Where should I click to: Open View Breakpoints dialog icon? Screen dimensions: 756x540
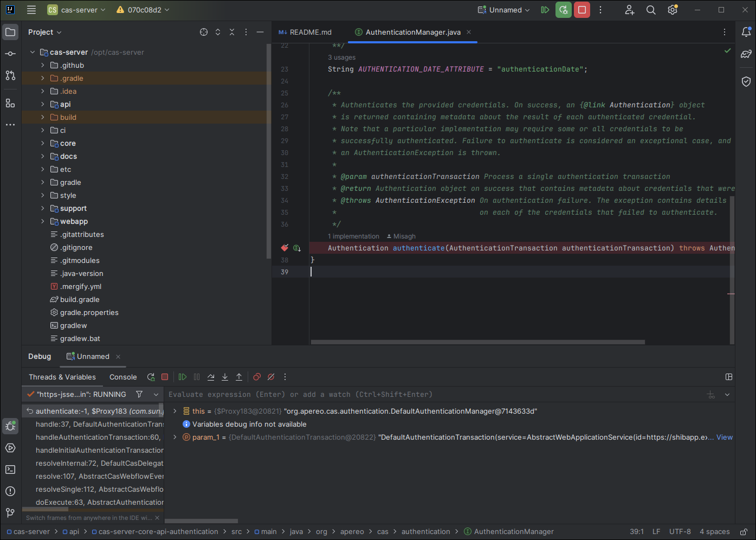tap(257, 377)
